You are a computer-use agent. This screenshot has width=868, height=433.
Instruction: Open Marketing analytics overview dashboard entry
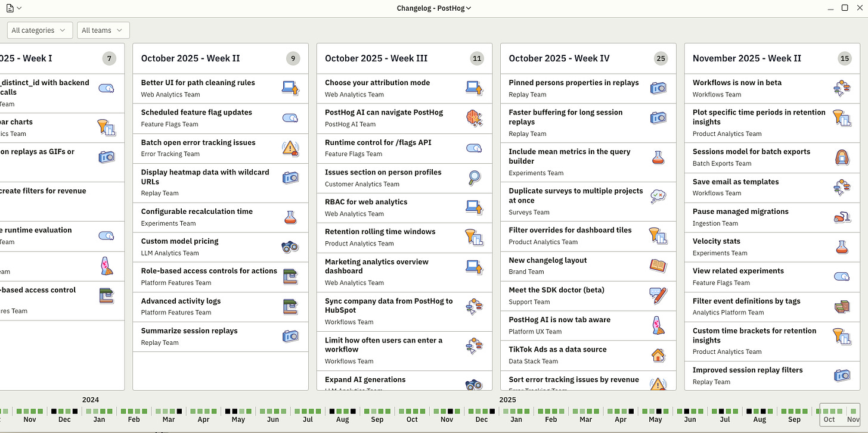[x=404, y=272]
